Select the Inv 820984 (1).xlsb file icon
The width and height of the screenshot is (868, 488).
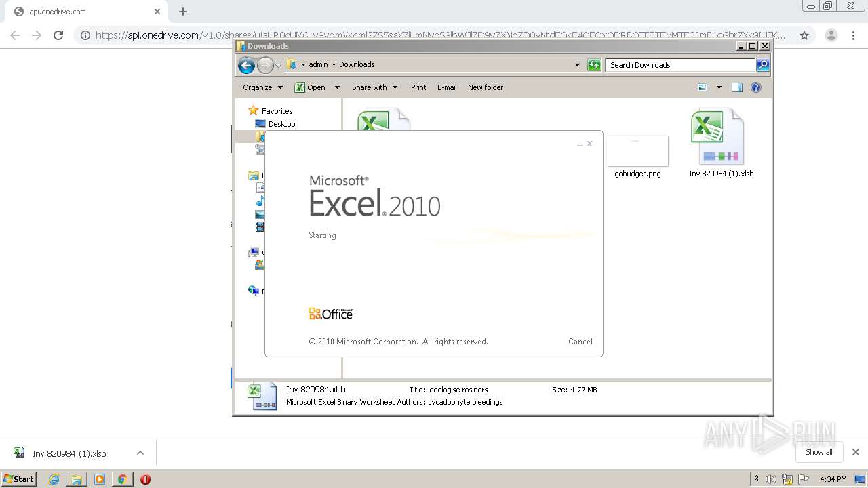tap(717, 136)
